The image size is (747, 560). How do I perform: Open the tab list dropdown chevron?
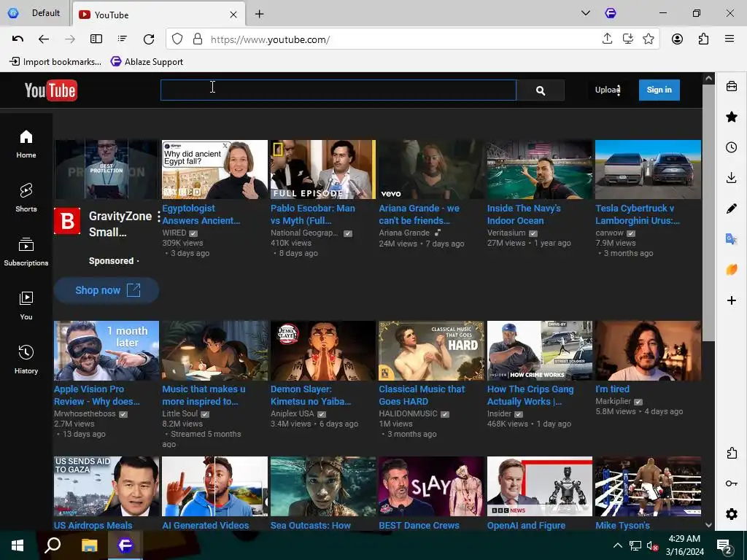586,13
